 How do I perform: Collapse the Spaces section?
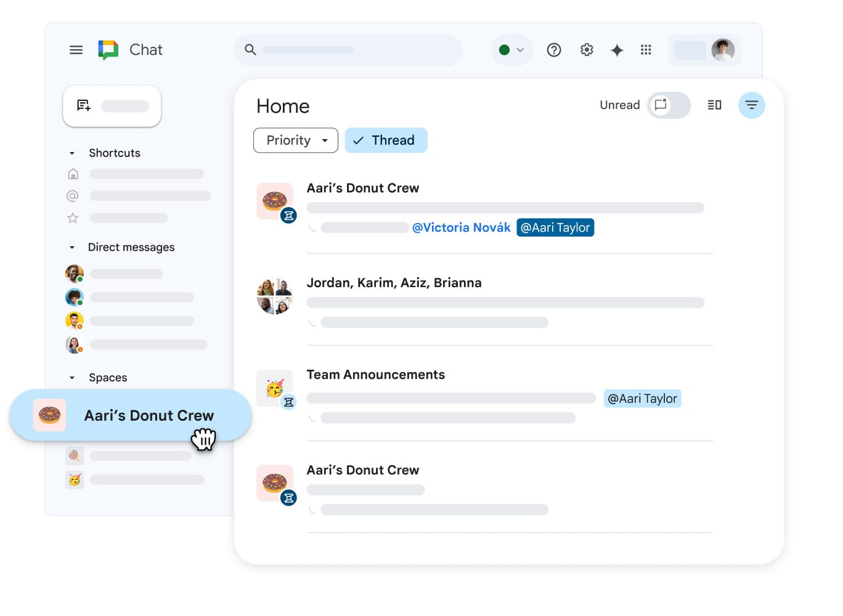point(72,378)
